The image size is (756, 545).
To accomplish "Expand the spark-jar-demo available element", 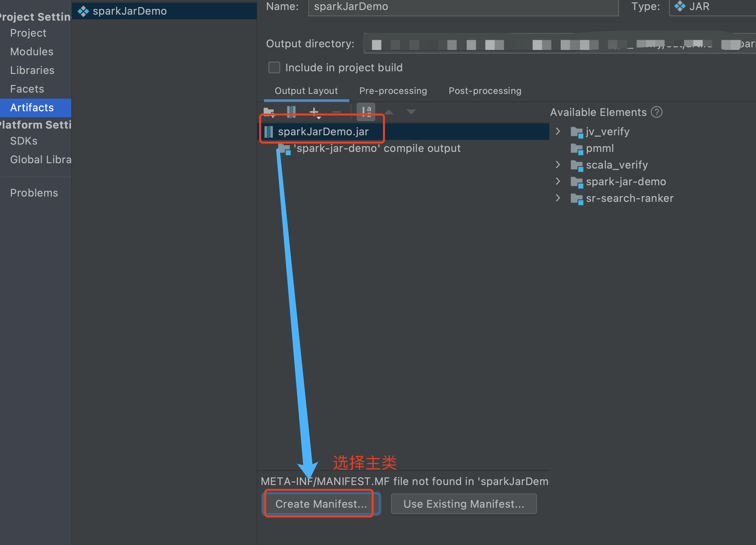I will click(x=558, y=182).
